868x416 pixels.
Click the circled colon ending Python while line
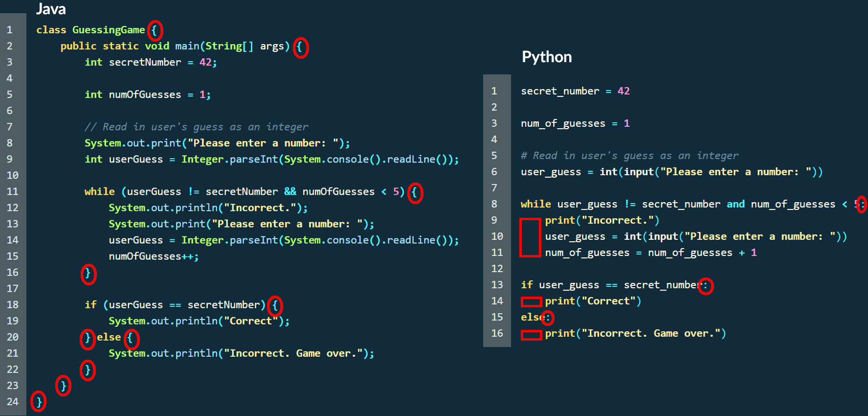coord(861,205)
